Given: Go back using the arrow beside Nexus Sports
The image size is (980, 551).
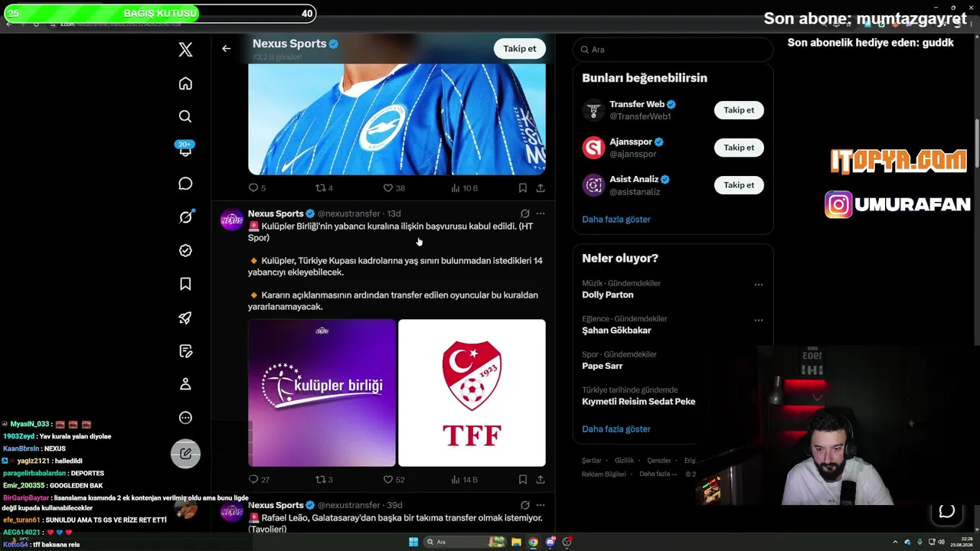Looking at the screenshot, I should pyautogui.click(x=226, y=48).
